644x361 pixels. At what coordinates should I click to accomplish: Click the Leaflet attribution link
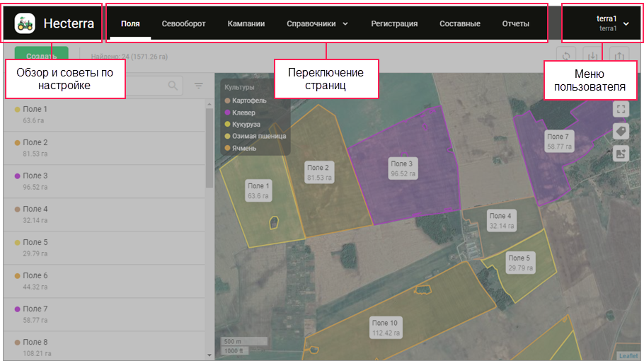coord(628,356)
